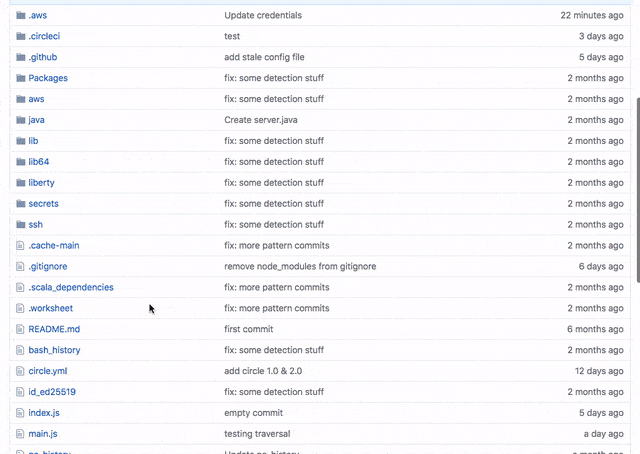Click the file icon beside main.js
The height and width of the screenshot is (454, 640).
click(x=20, y=434)
